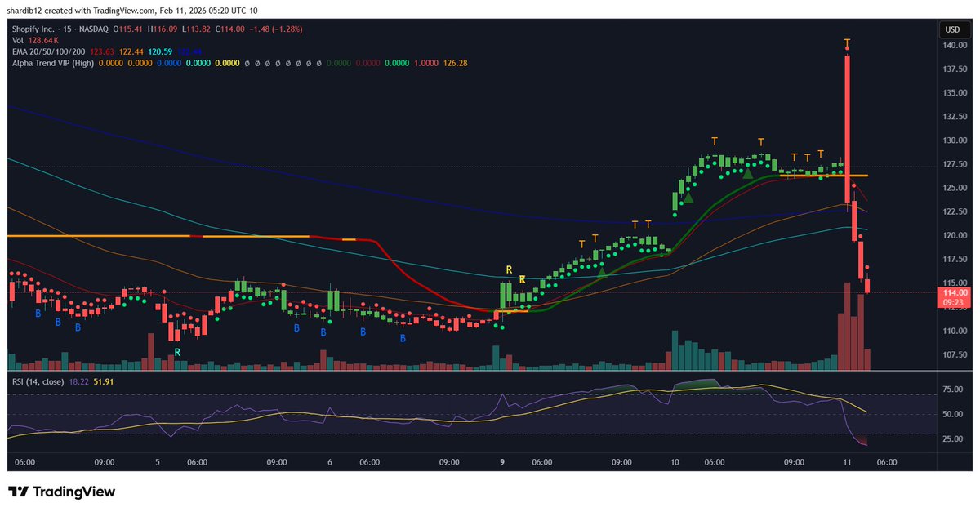Click the red EMA value 123.63

102,51
